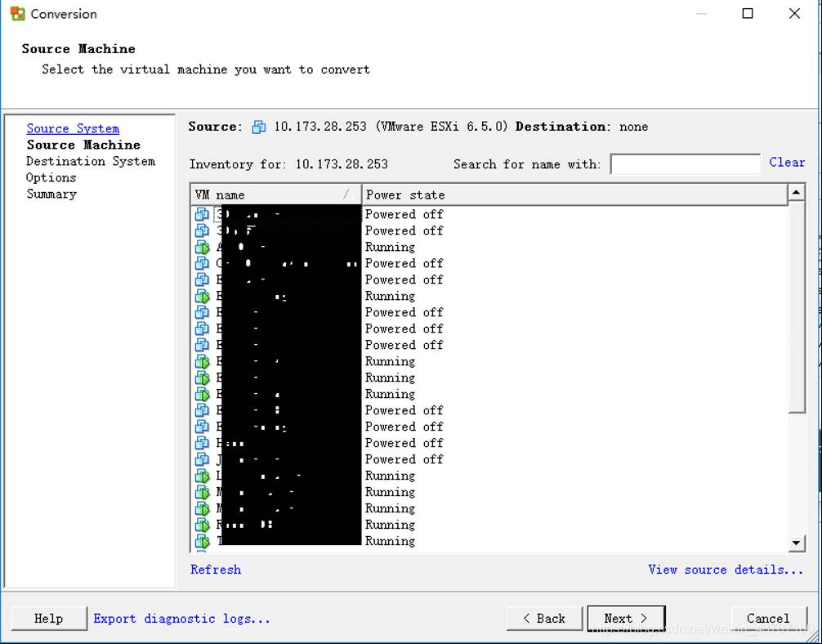
Task: Select the running VM icon starting with T
Action: (x=202, y=541)
